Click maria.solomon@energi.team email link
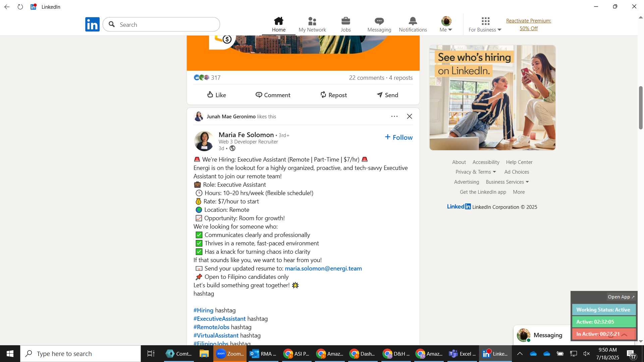 click(x=323, y=268)
